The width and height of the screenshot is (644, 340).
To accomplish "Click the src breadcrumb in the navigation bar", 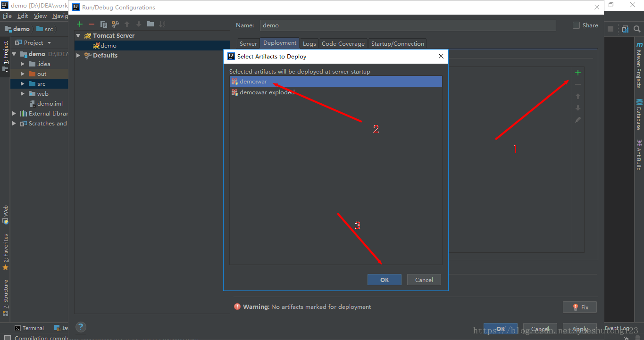I will pos(45,29).
